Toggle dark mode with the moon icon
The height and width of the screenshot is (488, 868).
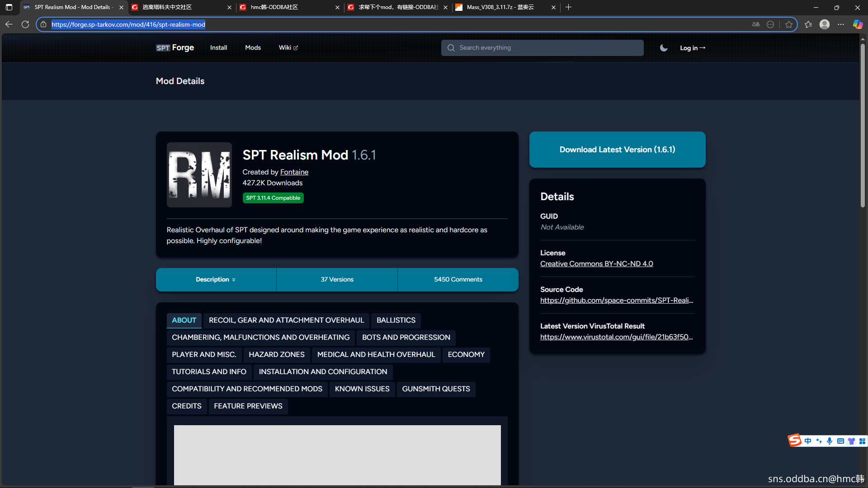pyautogui.click(x=664, y=48)
